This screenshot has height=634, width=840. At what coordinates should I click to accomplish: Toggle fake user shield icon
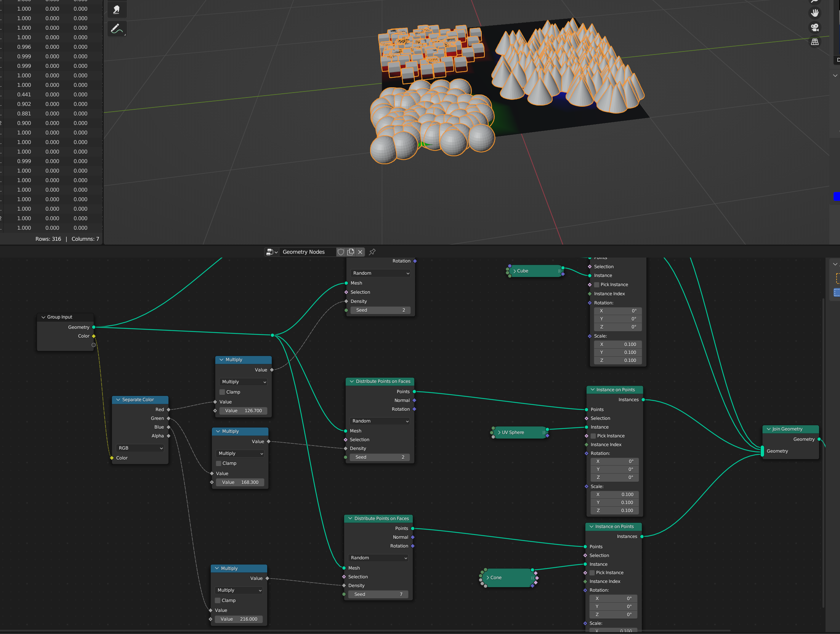tap(341, 252)
